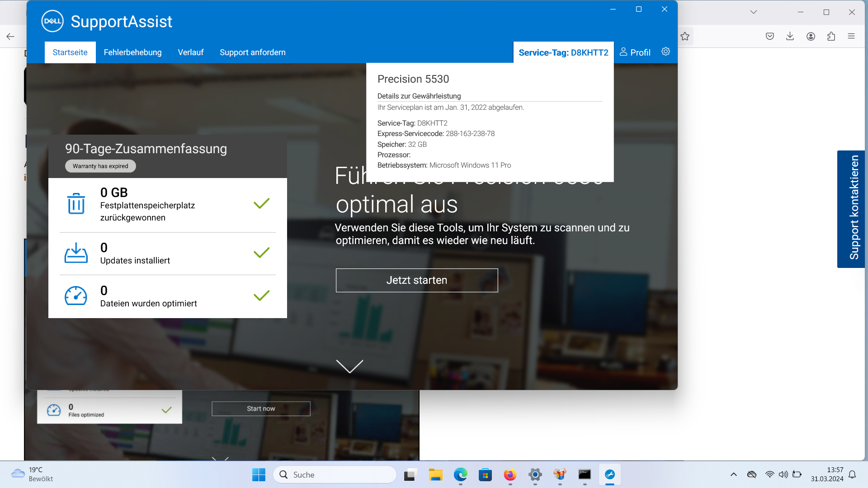Viewport: 868px width, 488px height.
Task: Open Firefox extensions puzzle icon
Action: [831, 36]
